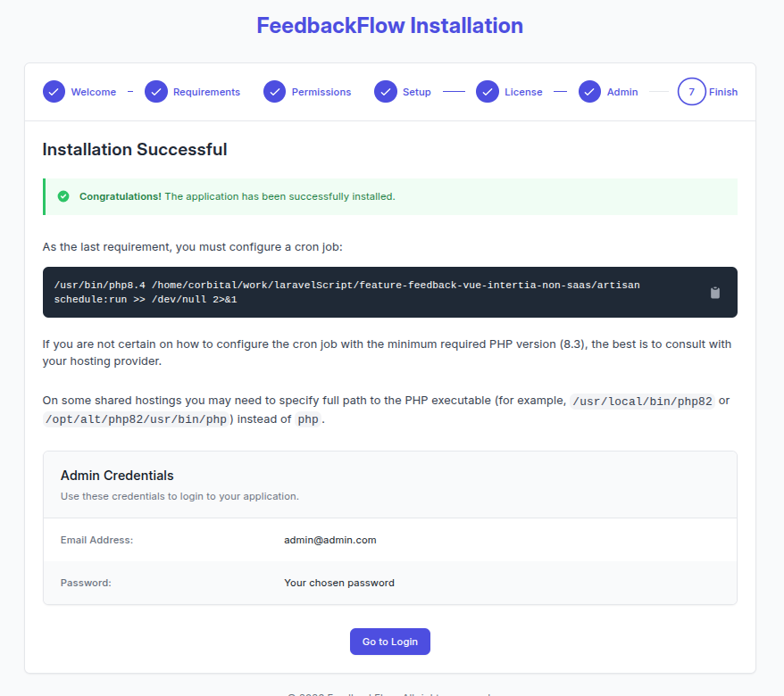Click the Admin Credentials heading
Image resolution: width=784 pixels, height=696 pixels.
tap(117, 476)
